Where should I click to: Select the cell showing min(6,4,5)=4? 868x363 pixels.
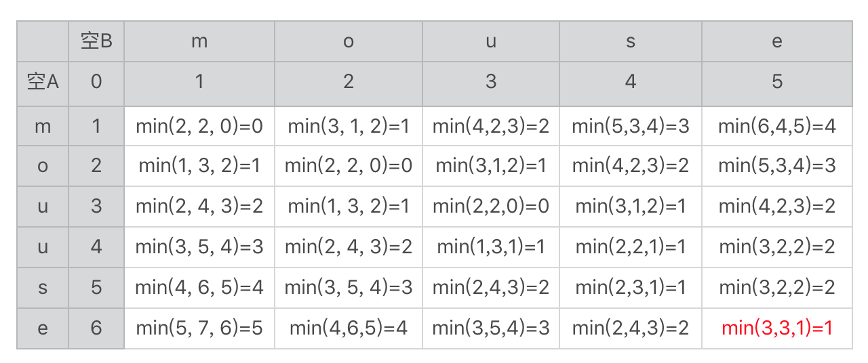(776, 125)
